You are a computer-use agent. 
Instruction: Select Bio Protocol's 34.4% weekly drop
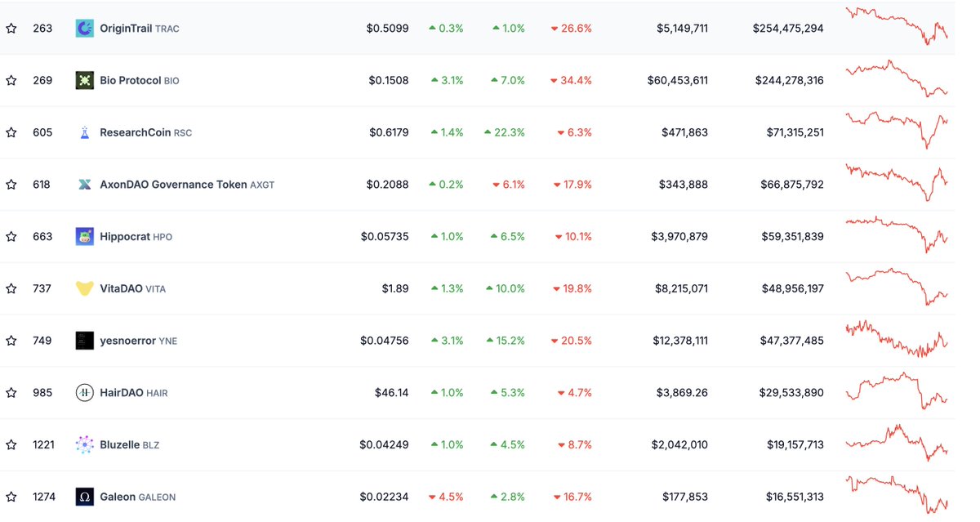coord(571,81)
